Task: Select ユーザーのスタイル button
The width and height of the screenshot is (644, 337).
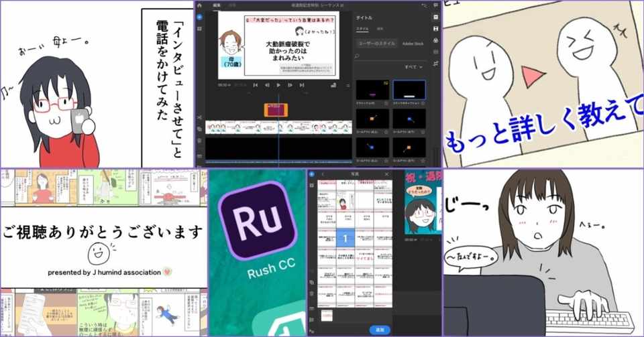Action: tap(376, 43)
